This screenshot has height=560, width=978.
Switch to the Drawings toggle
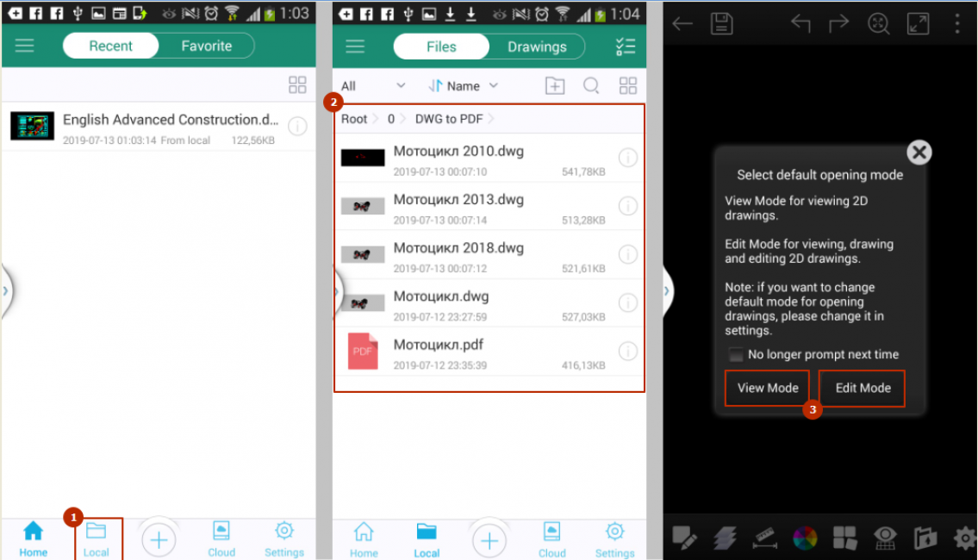pos(536,47)
